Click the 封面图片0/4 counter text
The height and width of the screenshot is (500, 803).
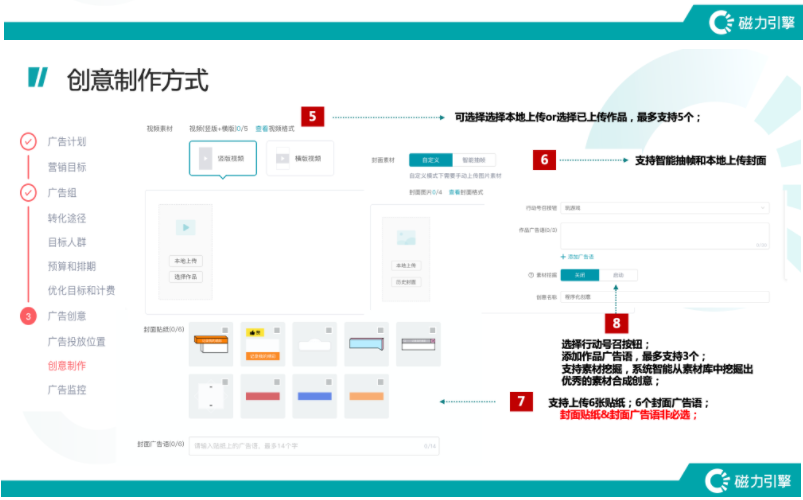(426, 192)
